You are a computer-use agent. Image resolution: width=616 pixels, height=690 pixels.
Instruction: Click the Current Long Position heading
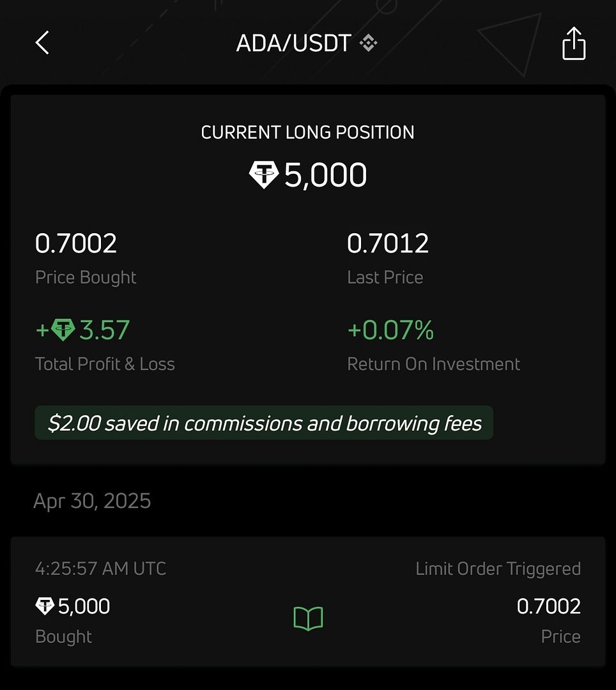307,132
